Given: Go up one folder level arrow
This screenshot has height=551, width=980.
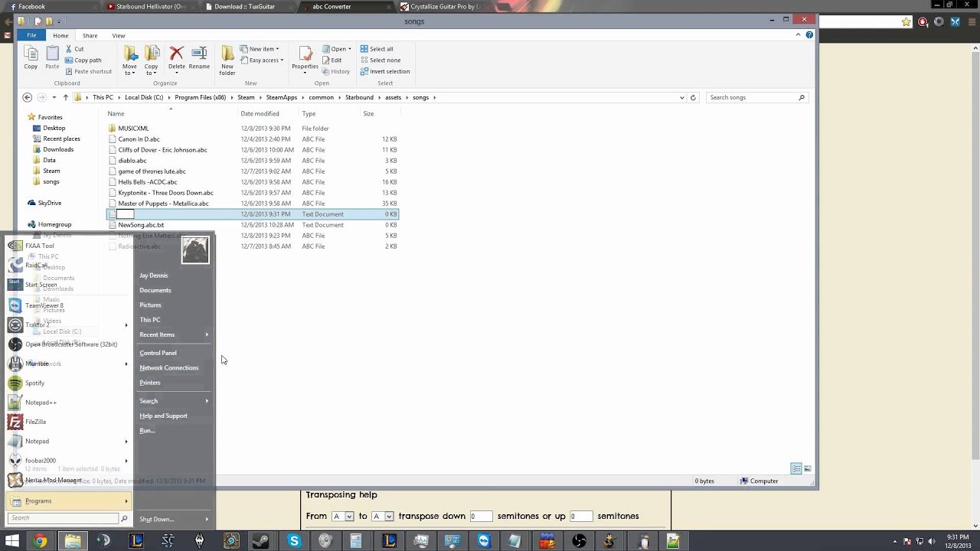Looking at the screenshot, I should point(65,97).
